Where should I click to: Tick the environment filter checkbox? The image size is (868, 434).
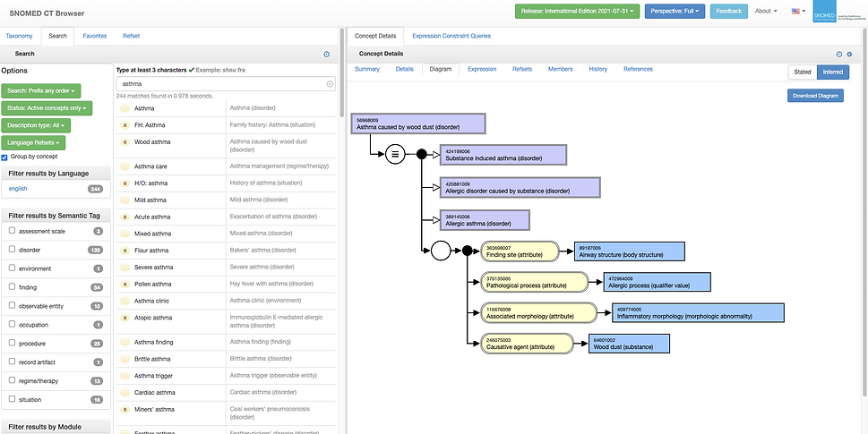(x=13, y=268)
